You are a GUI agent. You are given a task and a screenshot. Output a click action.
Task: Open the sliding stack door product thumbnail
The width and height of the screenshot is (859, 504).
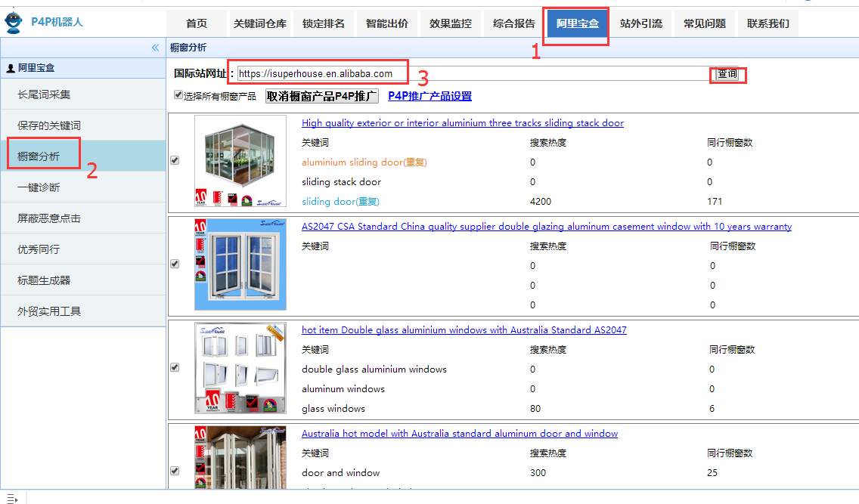[240, 161]
